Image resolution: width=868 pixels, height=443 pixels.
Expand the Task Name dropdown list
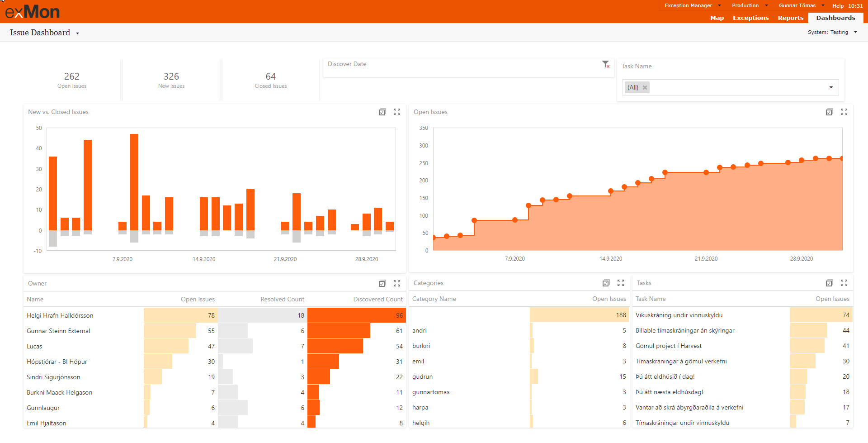(x=831, y=87)
